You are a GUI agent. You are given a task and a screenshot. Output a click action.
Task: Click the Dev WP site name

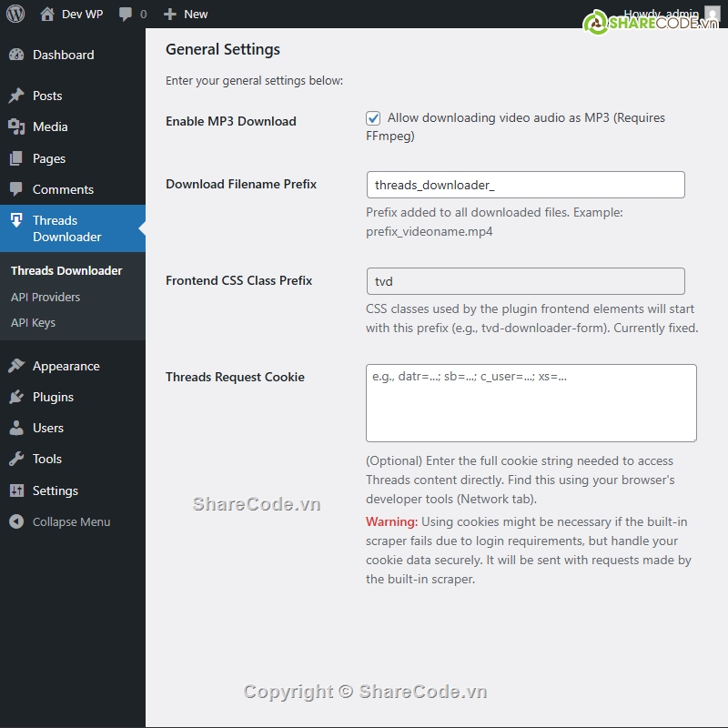(82, 14)
